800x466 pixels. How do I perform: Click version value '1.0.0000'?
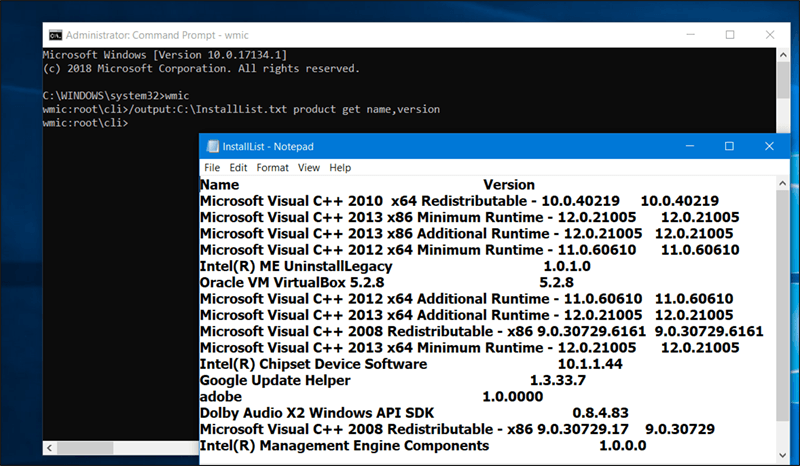pos(513,397)
